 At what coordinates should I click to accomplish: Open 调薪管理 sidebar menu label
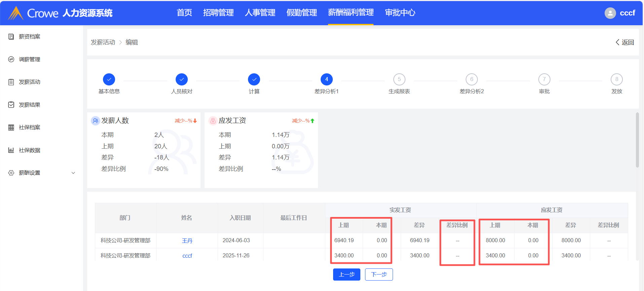tap(30, 60)
